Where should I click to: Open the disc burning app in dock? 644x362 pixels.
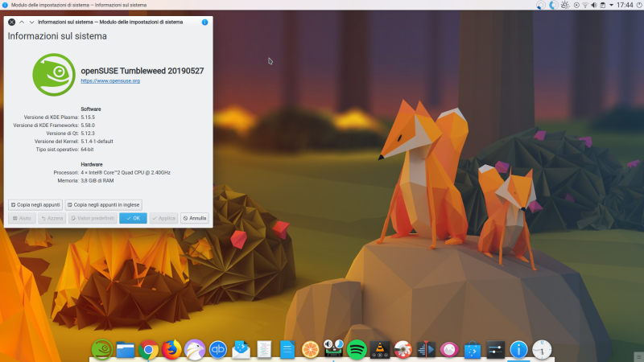coord(403,350)
